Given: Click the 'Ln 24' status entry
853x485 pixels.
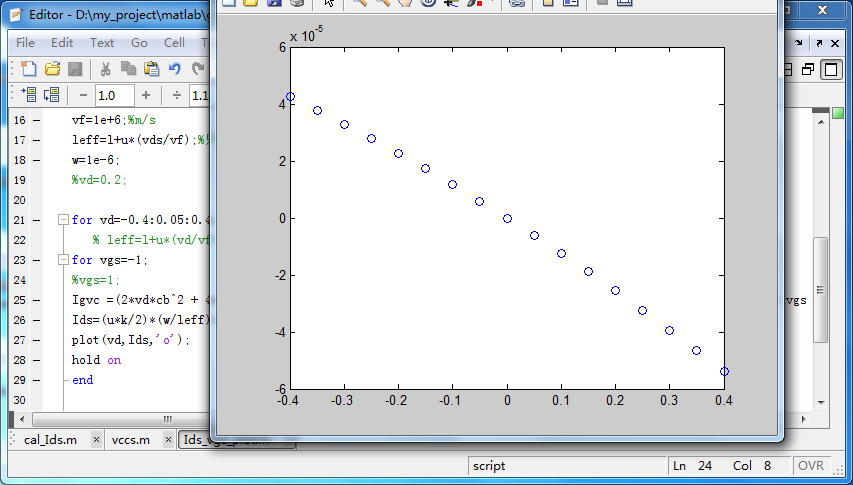Looking at the screenshot, I should click(692, 466).
